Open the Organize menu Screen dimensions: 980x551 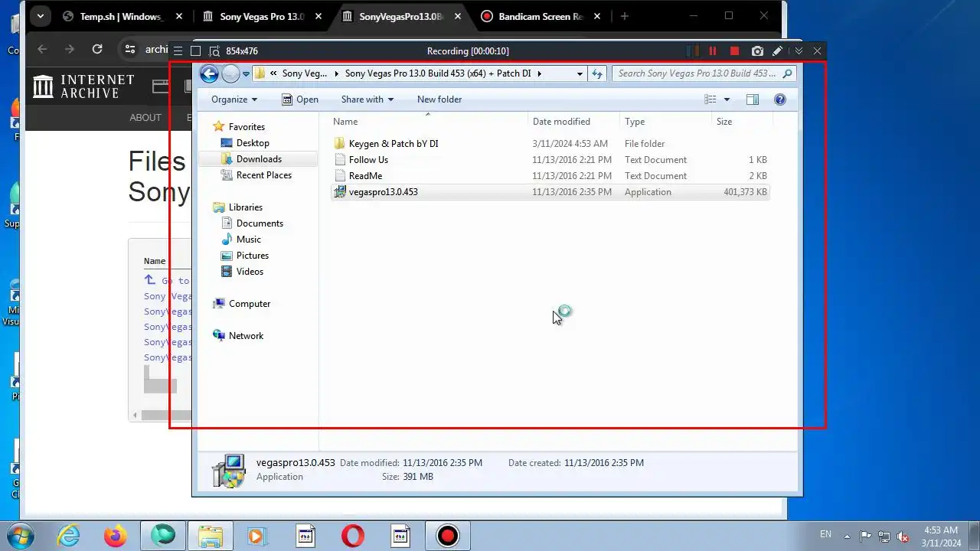234,99
